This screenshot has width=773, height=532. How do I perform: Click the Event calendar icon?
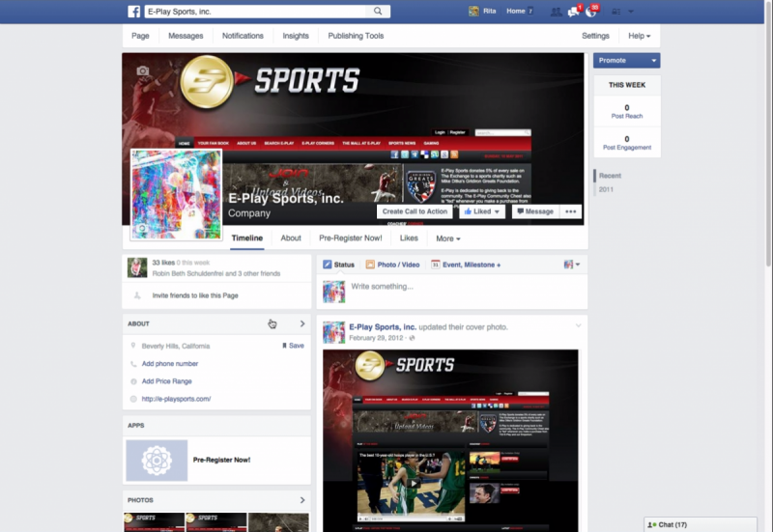coord(436,265)
